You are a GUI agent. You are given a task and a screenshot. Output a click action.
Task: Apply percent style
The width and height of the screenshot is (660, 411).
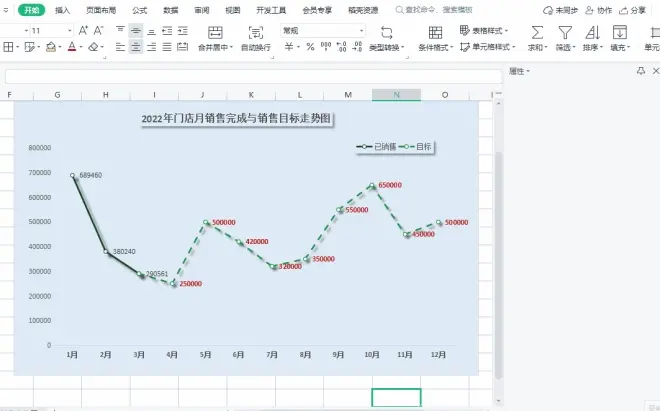310,47
